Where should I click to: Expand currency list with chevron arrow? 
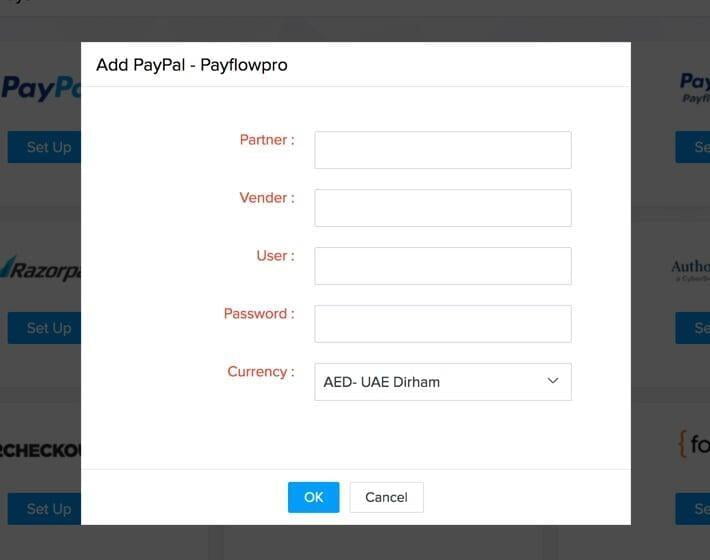(553, 381)
